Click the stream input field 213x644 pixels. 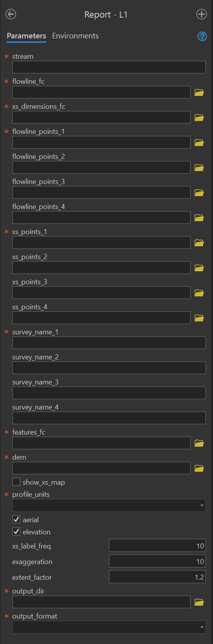pos(109,67)
